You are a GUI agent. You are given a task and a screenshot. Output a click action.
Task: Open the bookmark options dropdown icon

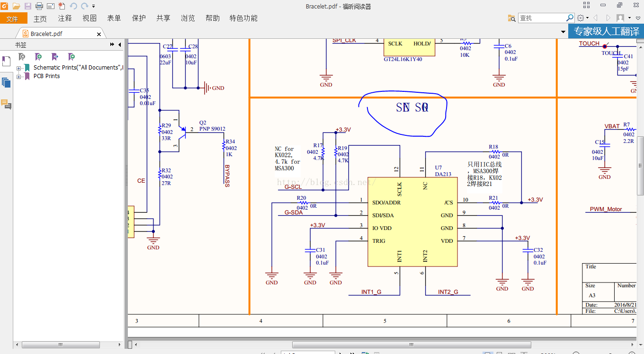pos(72,56)
